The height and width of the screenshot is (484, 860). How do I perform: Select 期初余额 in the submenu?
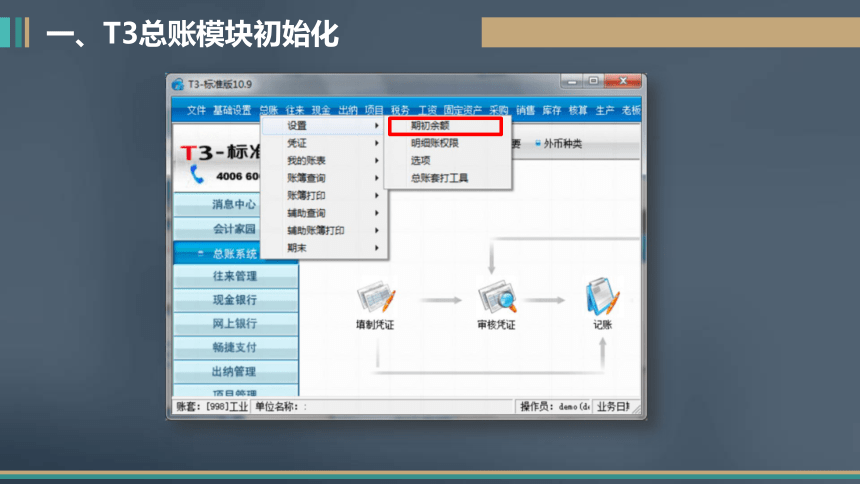tap(445, 126)
